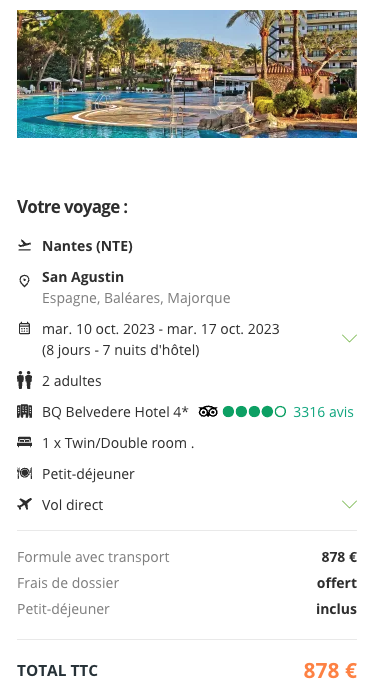Viewport: 373px width, 686px height.
Task: Click the BQ Belvedere Hotel 4* name
Action: click(x=115, y=412)
